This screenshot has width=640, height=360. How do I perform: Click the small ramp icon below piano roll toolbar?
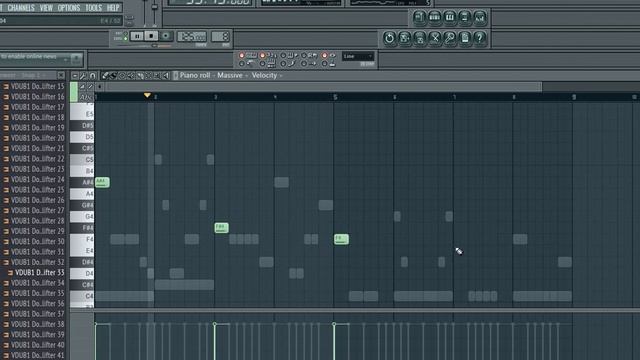(x=82, y=87)
